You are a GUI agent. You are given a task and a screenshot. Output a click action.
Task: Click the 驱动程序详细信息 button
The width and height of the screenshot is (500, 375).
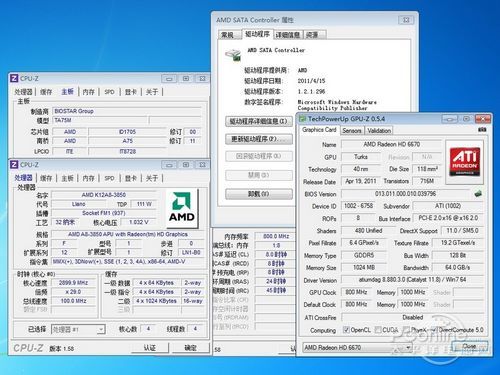tap(259, 121)
